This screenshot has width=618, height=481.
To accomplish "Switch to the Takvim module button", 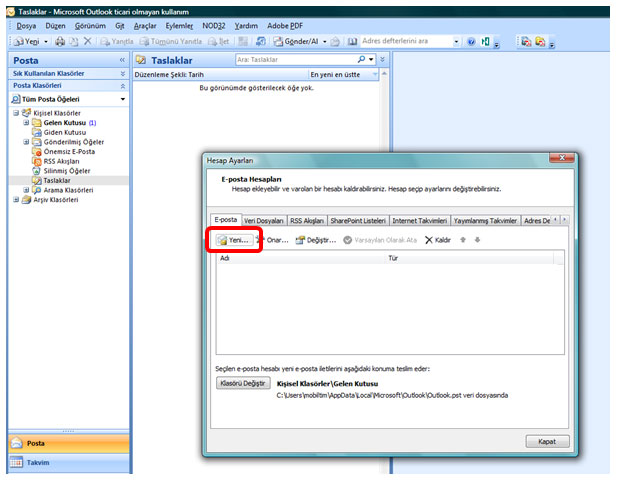I will pos(69,462).
